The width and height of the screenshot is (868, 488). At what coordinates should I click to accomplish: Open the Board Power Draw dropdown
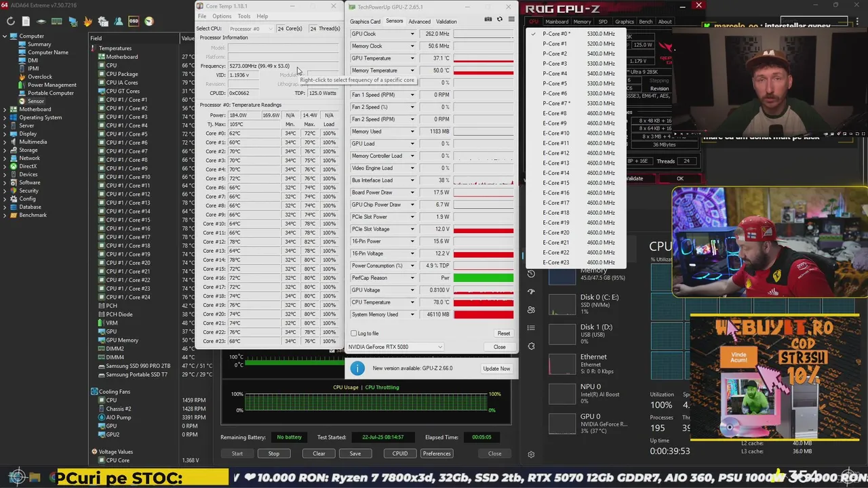click(412, 192)
